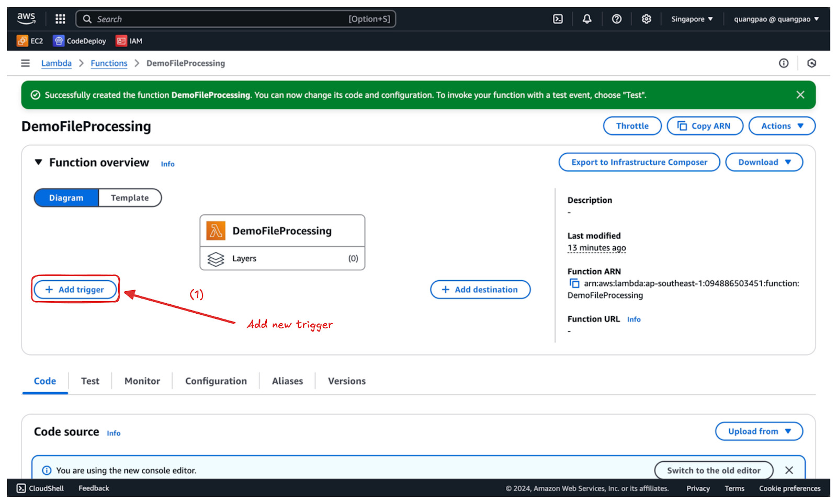
Task: Open the Versions tab
Action: click(x=347, y=381)
